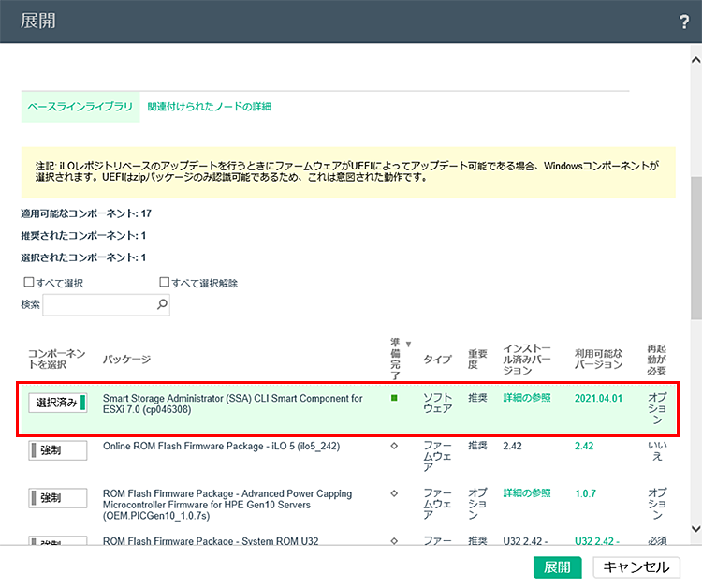Switch to the 関連付けられたノードの詳細 tab
702x588 pixels.
(x=209, y=107)
